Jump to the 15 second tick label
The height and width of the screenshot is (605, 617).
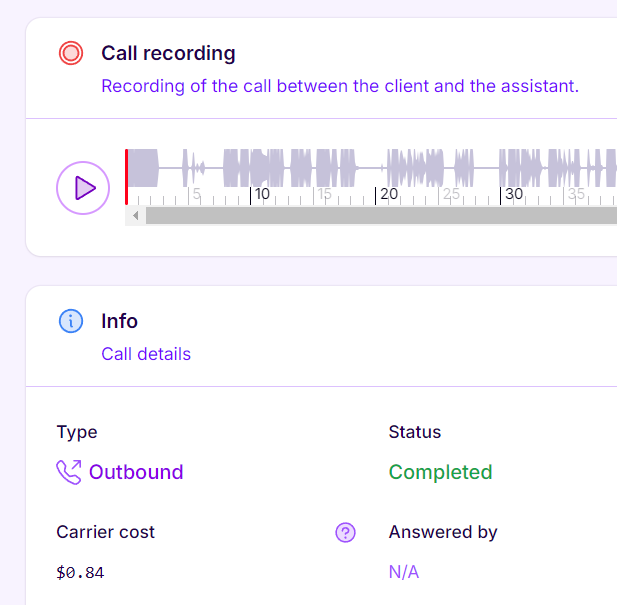[x=324, y=194]
